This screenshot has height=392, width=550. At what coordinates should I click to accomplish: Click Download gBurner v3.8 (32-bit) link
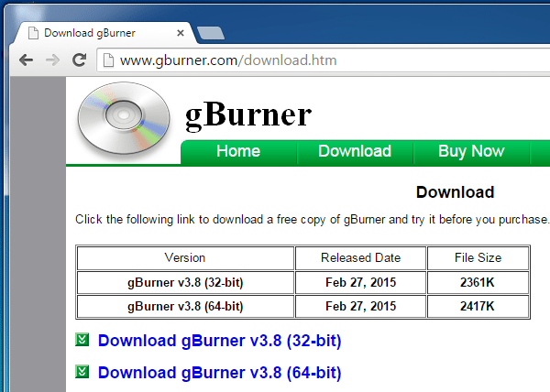pyautogui.click(x=220, y=341)
